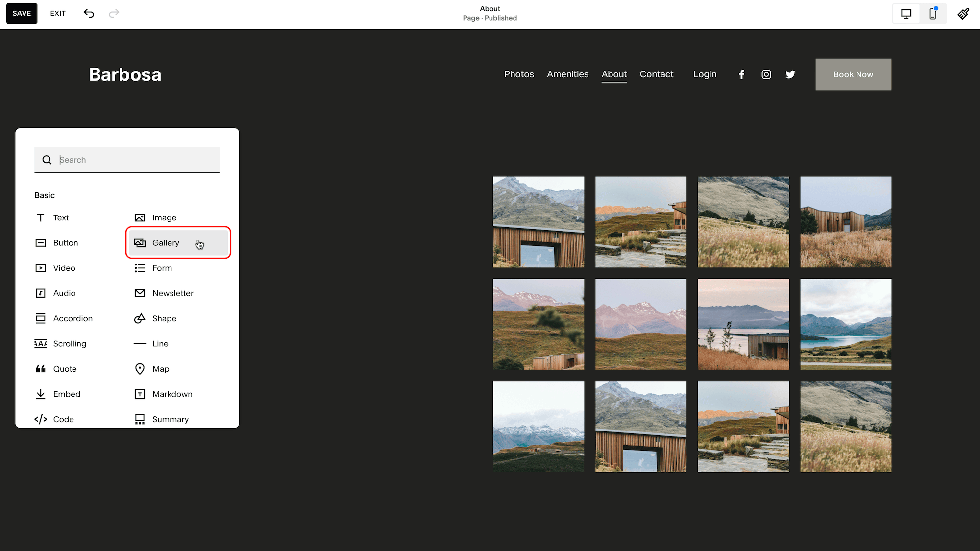Undo the last change

point(89,13)
